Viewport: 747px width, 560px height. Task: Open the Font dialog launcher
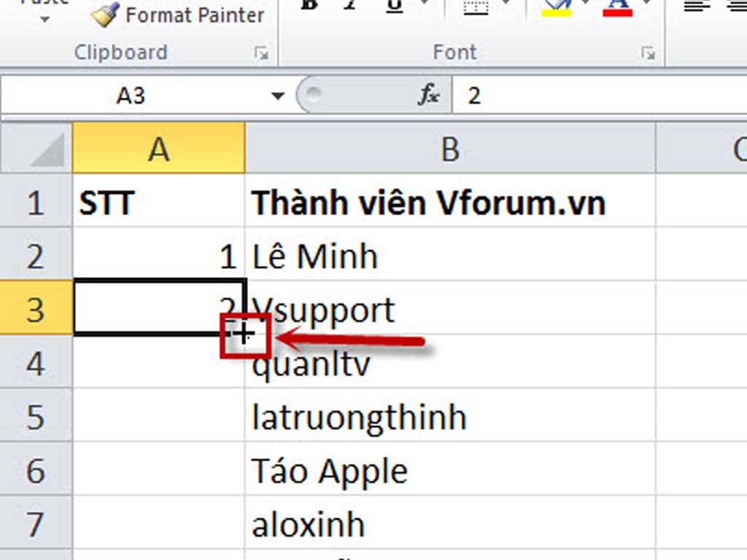click(648, 53)
